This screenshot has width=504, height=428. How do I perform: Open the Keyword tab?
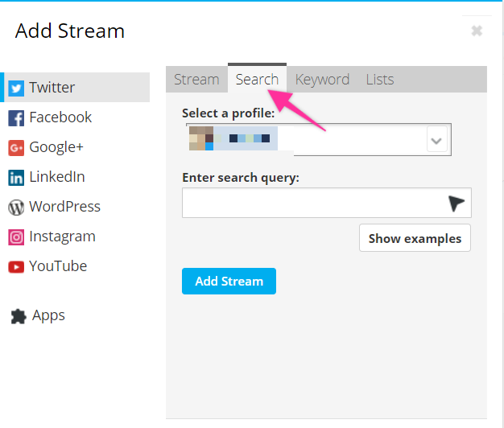[322, 80]
